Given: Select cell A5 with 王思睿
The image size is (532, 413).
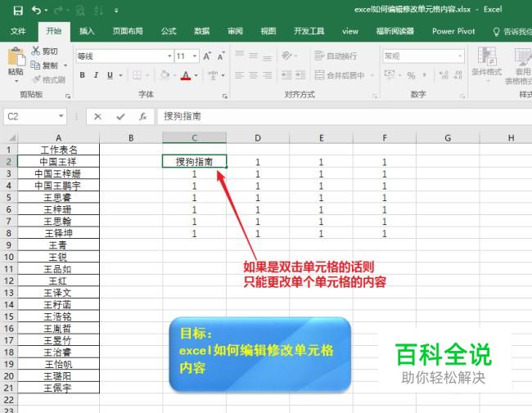Looking at the screenshot, I should pyautogui.click(x=58, y=197).
